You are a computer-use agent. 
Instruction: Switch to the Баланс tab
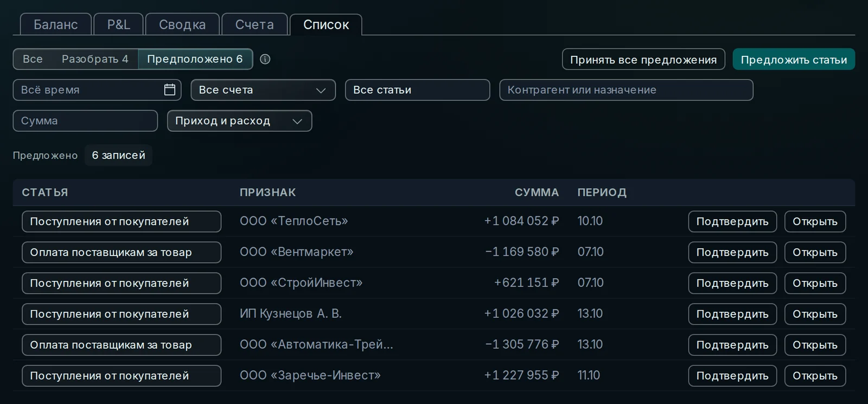coord(56,24)
